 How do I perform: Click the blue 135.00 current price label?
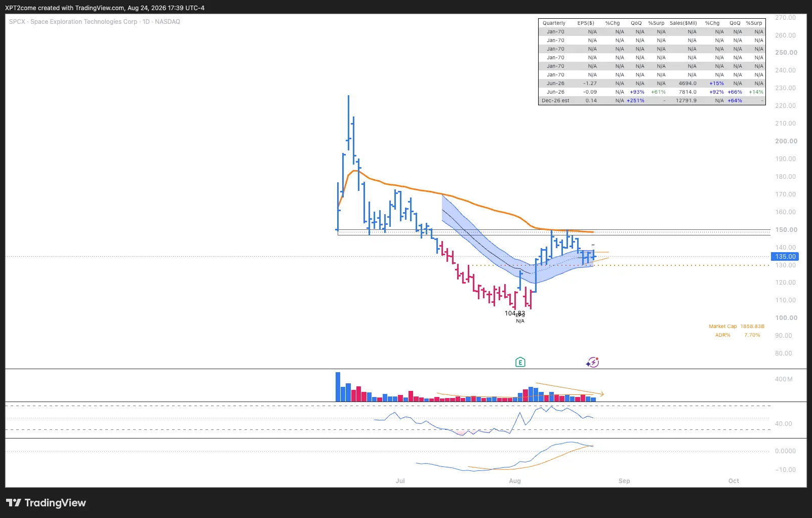(x=785, y=257)
